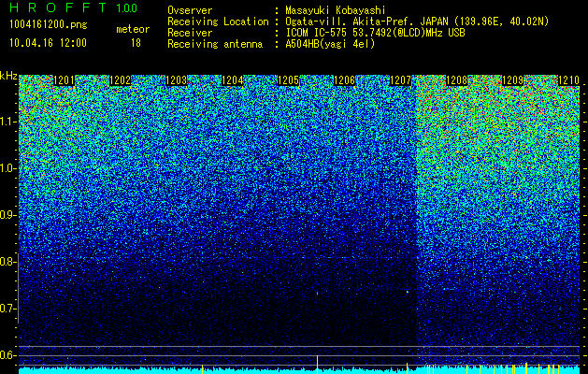This screenshot has height=374, width=588.
Task: Click the 1205 time marker
Action: [288, 80]
